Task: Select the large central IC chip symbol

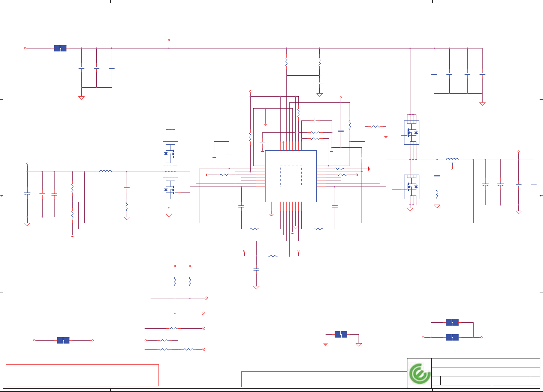Action: pyautogui.click(x=291, y=176)
